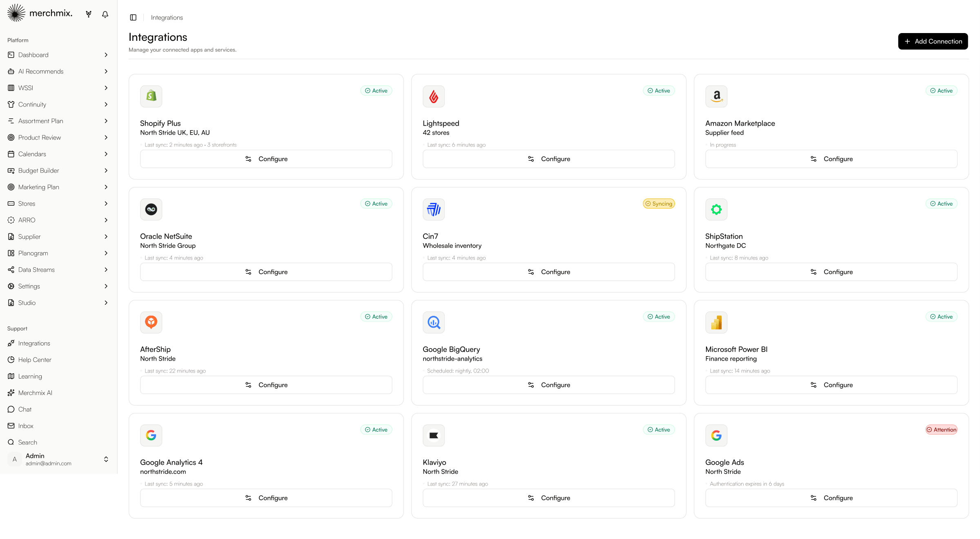Click 'Scheduled: nightly, 02:00' text
Viewport: 980px width, 539px height.
(x=458, y=371)
